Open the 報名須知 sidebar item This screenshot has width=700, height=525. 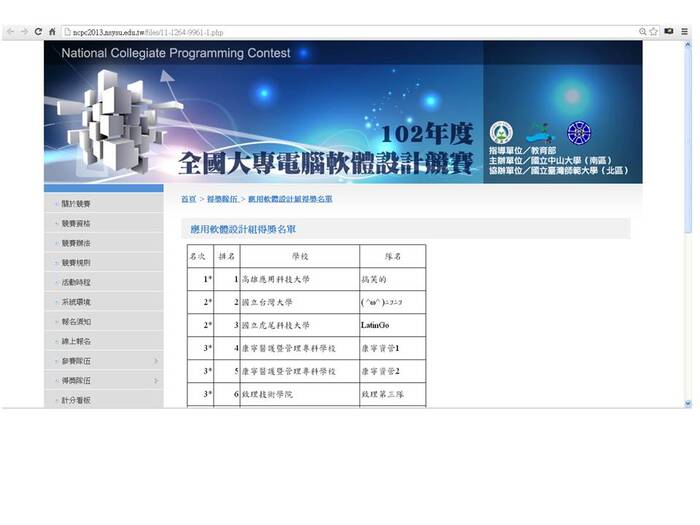[104, 321]
